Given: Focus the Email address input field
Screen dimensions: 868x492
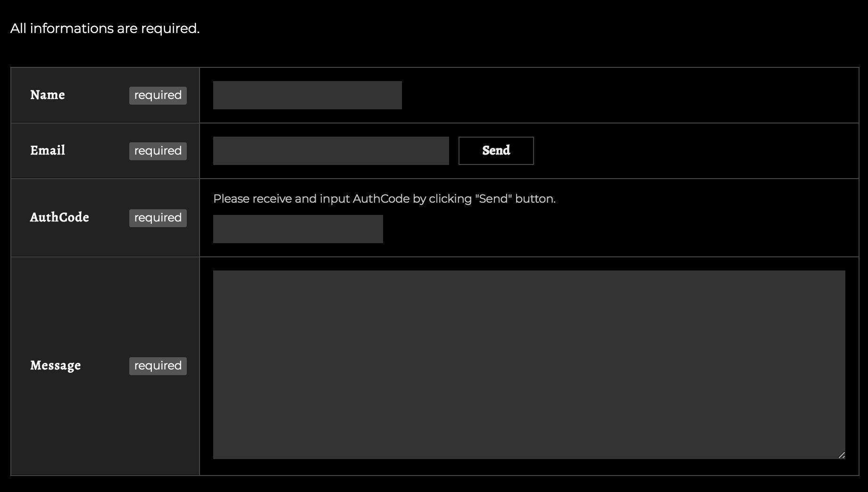Looking at the screenshot, I should [331, 151].
